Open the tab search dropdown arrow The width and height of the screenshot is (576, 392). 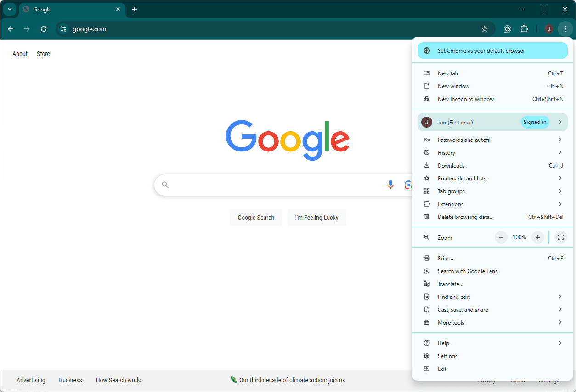[9, 9]
